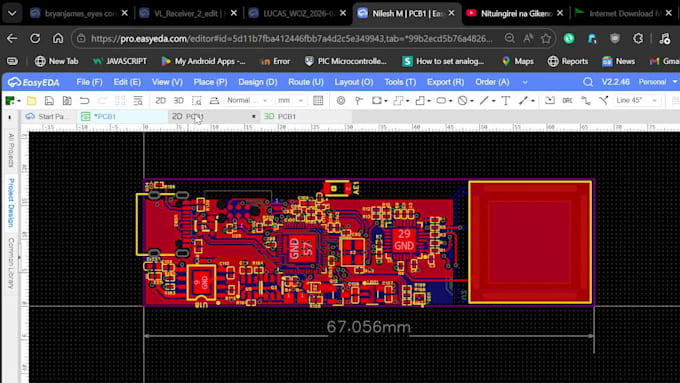Open the Place (P) menu

210,82
